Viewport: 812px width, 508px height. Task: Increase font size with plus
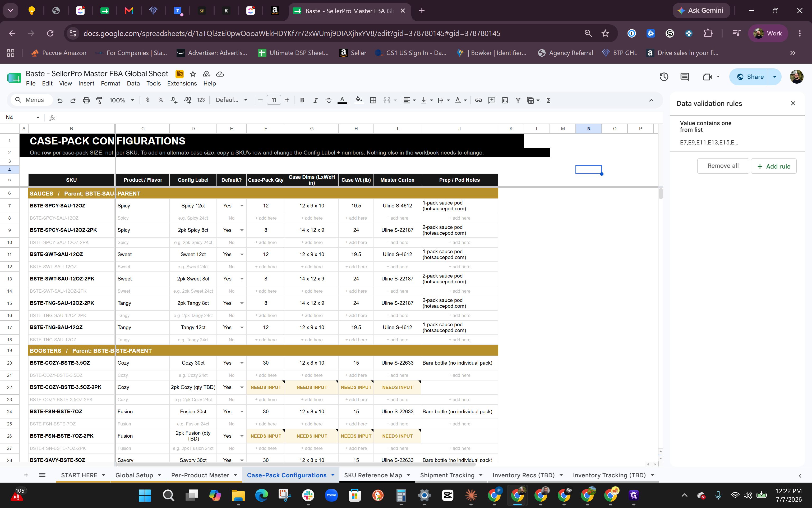click(x=287, y=100)
